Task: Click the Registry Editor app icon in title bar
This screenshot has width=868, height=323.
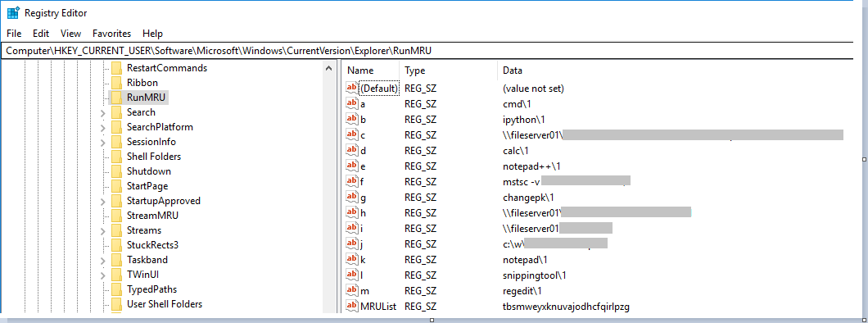Action: [13, 13]
